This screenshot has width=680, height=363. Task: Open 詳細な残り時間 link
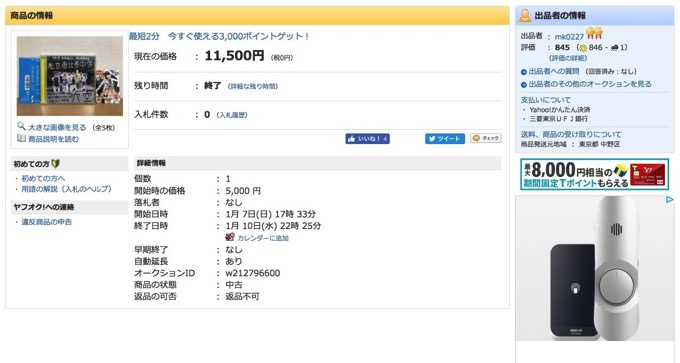pos(253,86)
